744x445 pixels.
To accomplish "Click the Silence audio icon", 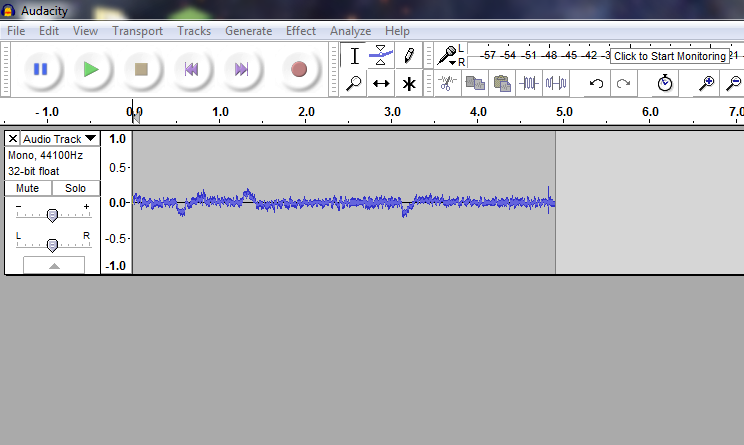I will pos(556,83).
